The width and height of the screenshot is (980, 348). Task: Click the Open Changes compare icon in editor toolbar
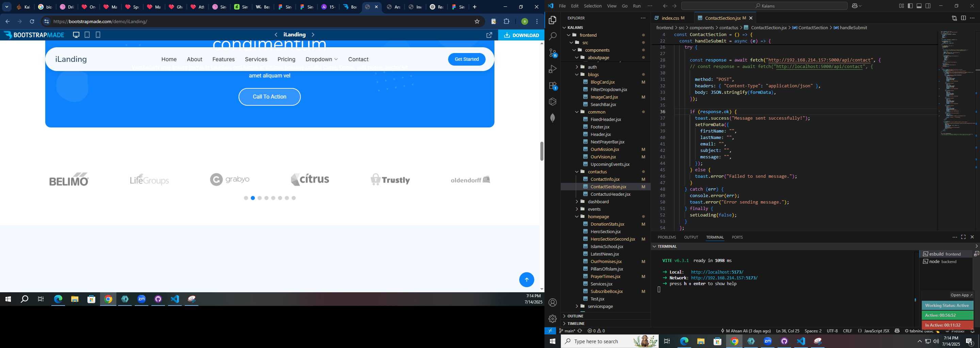pyautogui.click(x=954, y=18)
